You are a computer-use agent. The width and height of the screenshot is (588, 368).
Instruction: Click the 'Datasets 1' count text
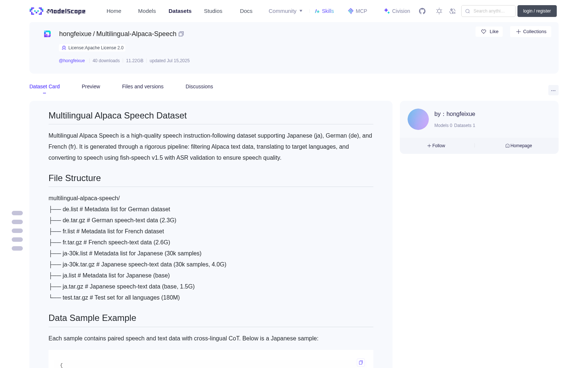pos(465,125)
